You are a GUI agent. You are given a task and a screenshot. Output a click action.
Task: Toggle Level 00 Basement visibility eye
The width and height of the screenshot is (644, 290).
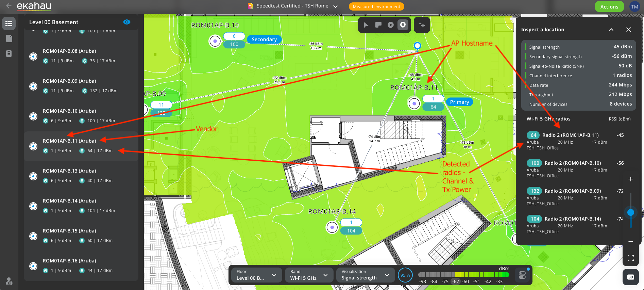[127, 22]
